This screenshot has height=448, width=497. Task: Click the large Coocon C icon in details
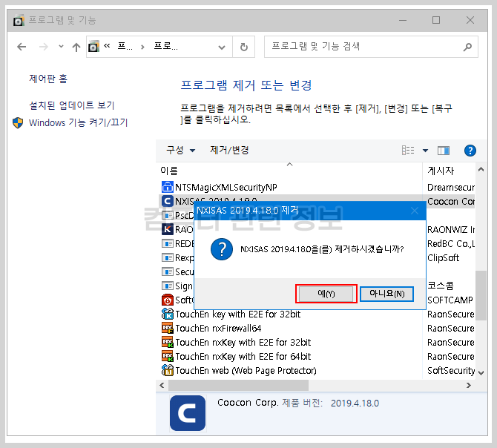point(188,413)
